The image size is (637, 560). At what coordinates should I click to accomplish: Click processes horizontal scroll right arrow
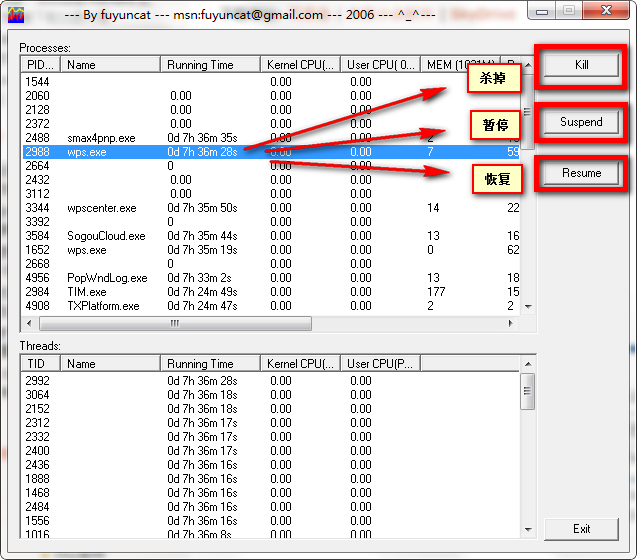tap(511, 323)
